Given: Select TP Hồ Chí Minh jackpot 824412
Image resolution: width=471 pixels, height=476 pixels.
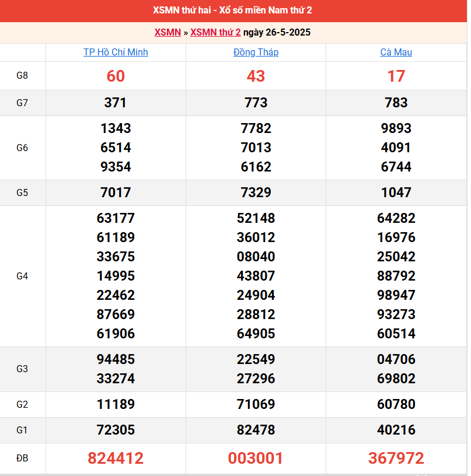Looking at the screenshot, I should (x=116, y=458).
